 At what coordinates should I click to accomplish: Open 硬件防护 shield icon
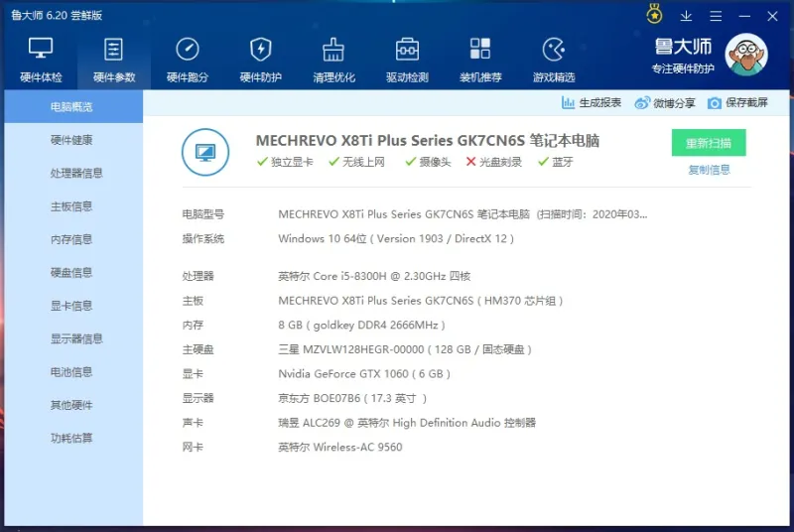click(260, 49)
